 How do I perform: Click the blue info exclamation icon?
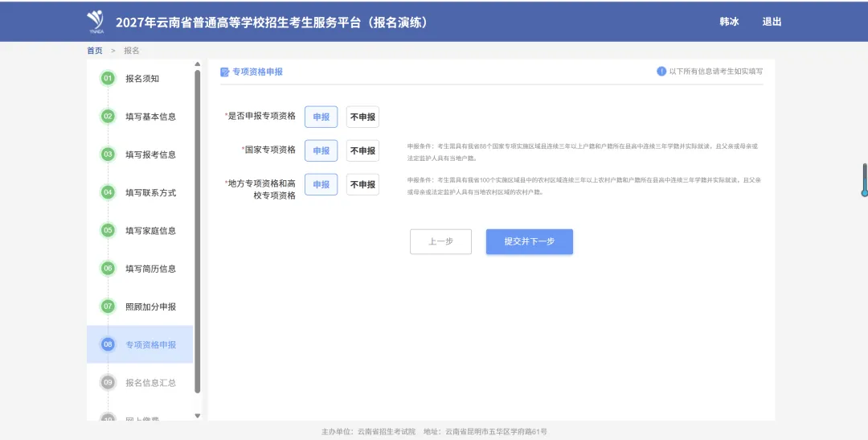(661, 71)
